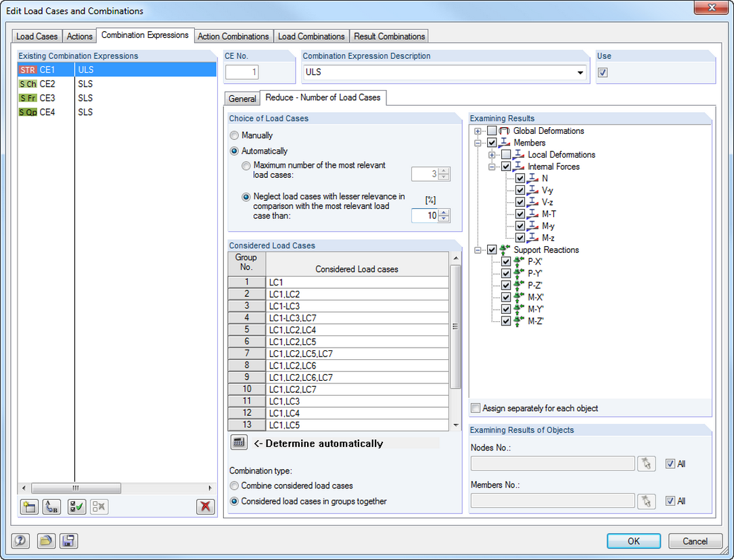Screen dimensions: 734x560
Task: Switch to the Result Combinations tab
Action: click(x=390, y=37)
